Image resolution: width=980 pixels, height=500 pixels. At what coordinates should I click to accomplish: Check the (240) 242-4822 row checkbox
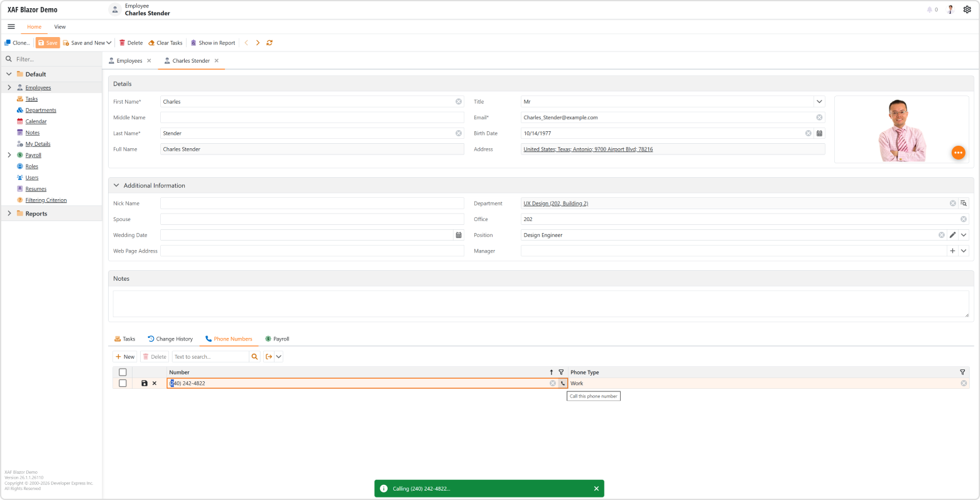[122, 383]
